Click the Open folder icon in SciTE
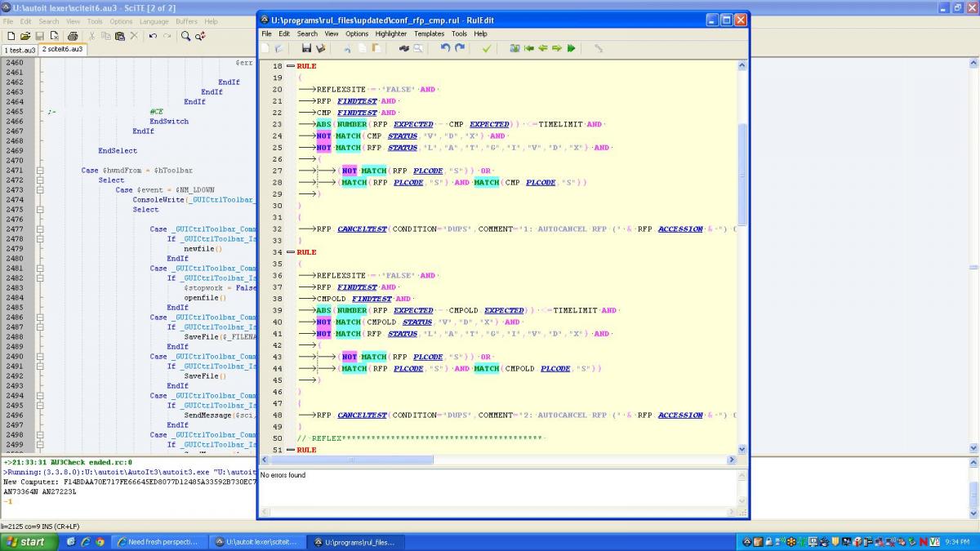 point(25,36)
